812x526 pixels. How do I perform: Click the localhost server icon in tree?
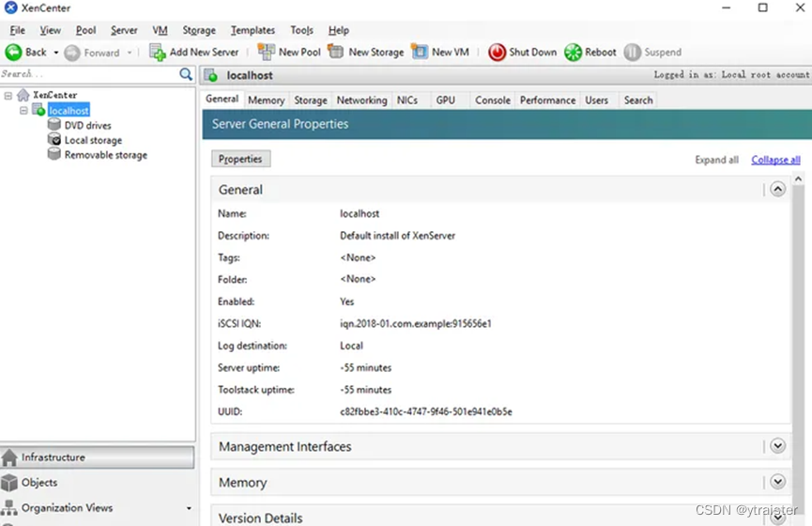tap(38, 109)
